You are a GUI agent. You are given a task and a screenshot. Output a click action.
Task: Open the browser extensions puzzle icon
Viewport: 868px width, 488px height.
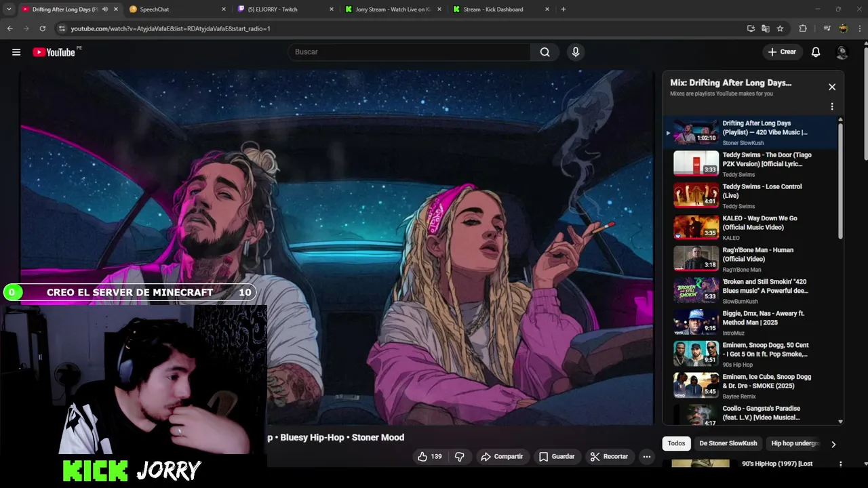(803, 28)
